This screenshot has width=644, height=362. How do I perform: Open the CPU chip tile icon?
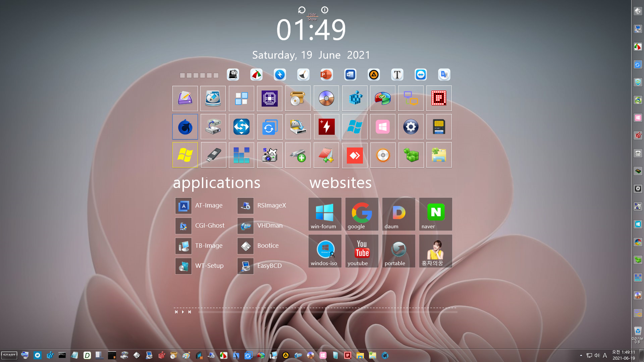coord(270,98)
